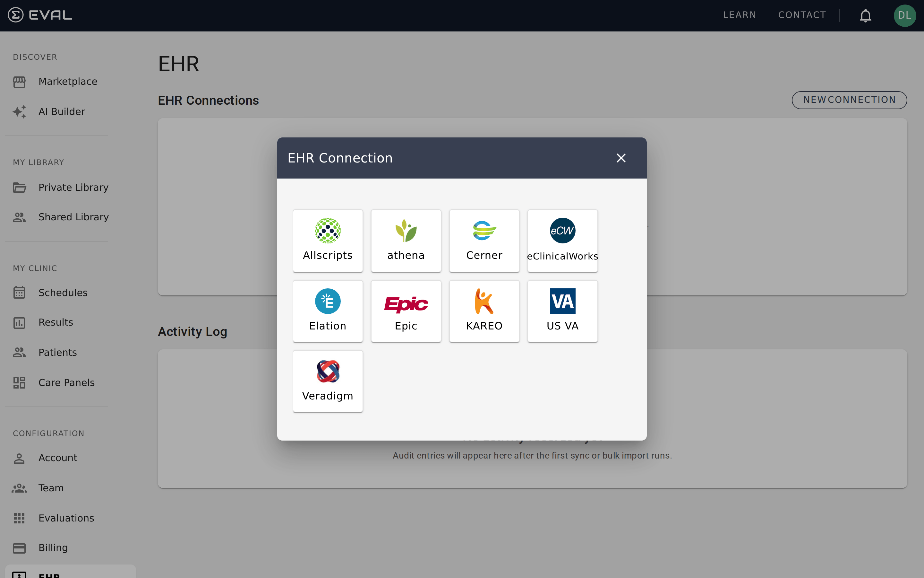Click the Shared Library people icon
The image size is (924, 578).
pos(19,217)
